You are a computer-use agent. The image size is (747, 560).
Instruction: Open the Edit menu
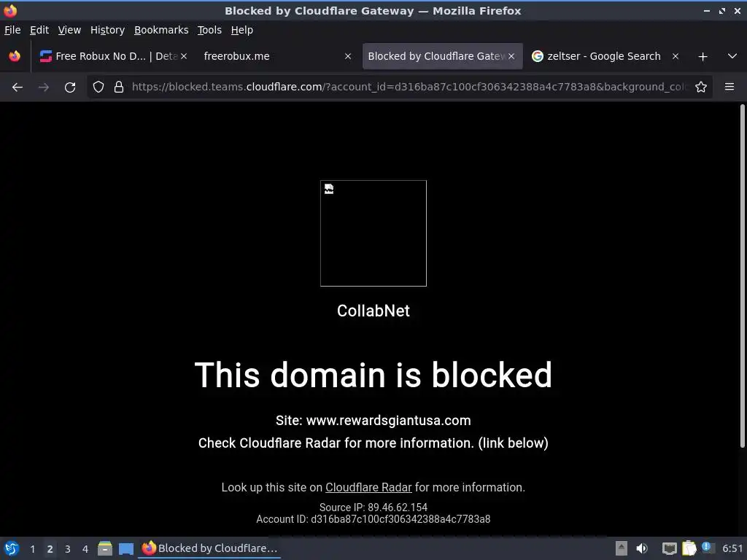pos(39,30)
